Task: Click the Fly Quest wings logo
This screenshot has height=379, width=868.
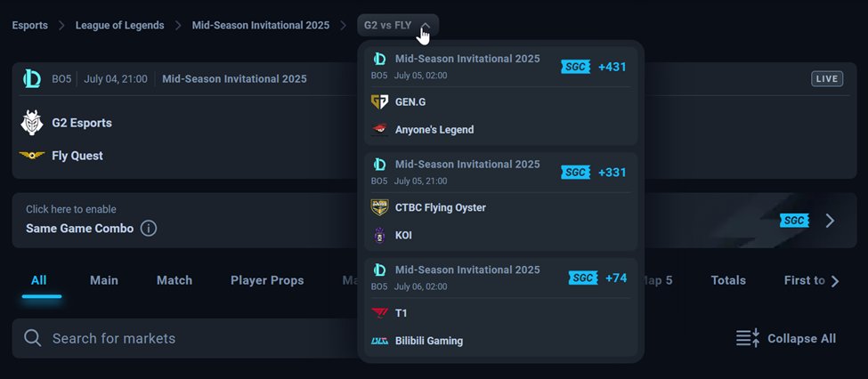Action: tap(31, 156)
